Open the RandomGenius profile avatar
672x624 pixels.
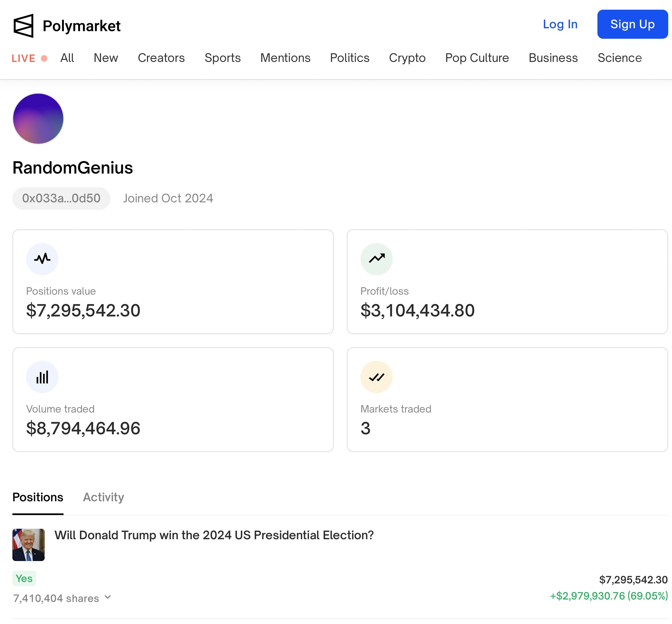click(x=38, y=118)
